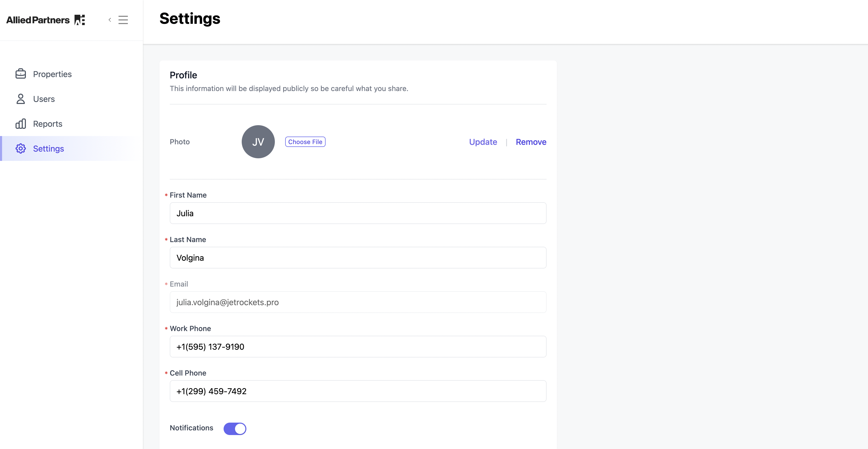Viewport: 868px width, 449px height.
Task: Click the Settings gear icon
Action: (x=20, y=148)
